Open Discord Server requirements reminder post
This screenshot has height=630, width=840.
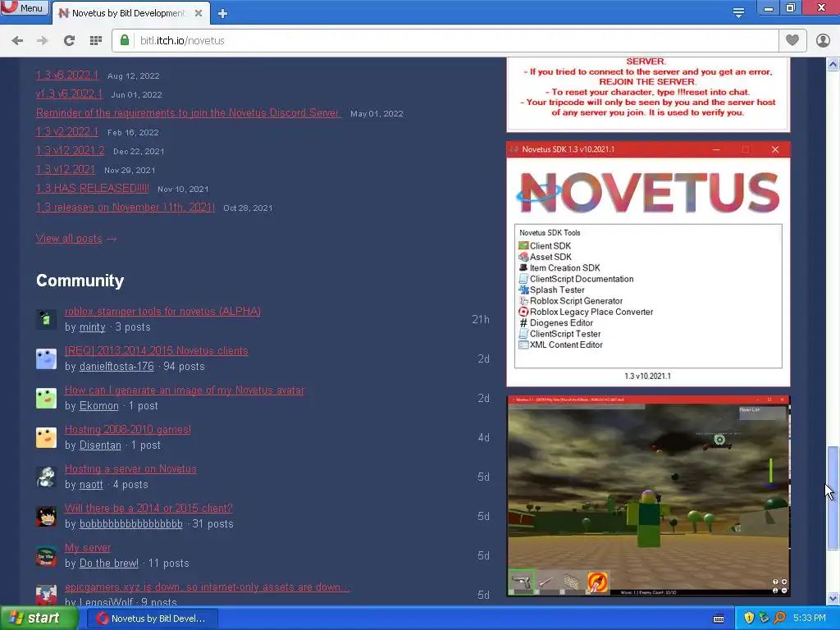(x=188, y=112)
